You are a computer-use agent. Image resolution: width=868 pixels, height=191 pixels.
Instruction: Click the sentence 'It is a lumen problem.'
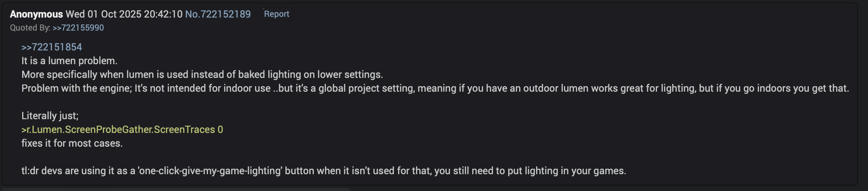click(69, 61)
